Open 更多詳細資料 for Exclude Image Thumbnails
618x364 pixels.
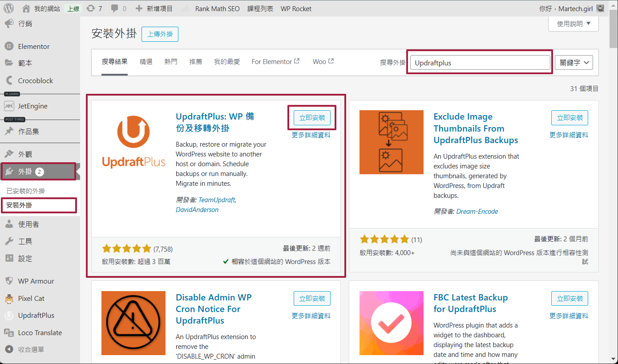tap(569, 135)
